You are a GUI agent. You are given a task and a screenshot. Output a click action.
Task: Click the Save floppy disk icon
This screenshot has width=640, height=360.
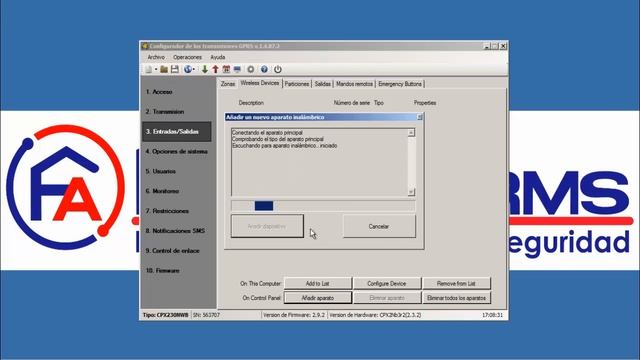point(175,69)
